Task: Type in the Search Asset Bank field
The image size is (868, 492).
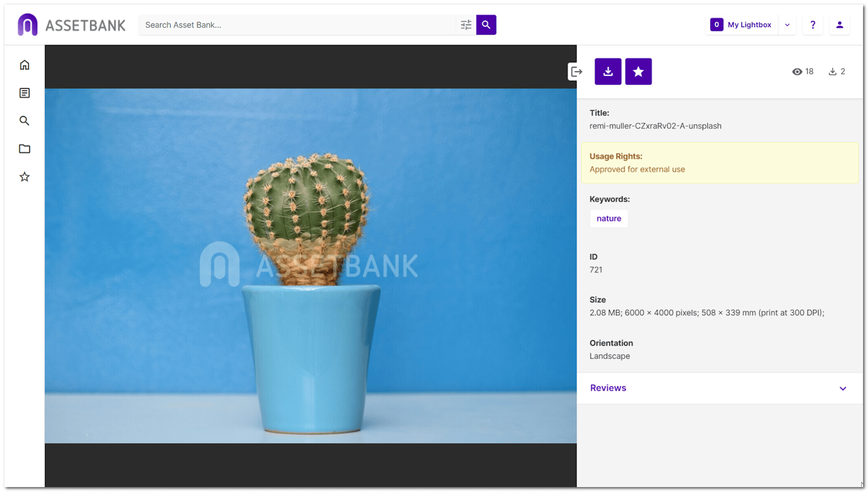Action: pos(297,25)
